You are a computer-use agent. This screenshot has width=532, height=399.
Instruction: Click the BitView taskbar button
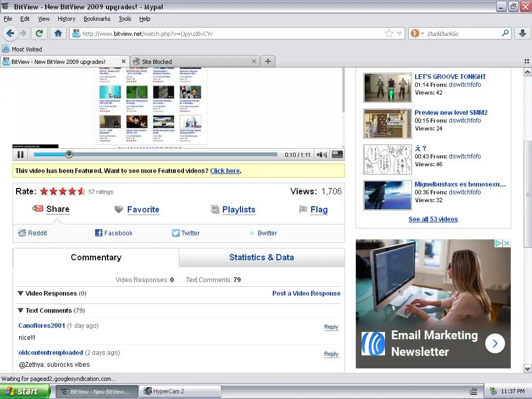(97, 391)
